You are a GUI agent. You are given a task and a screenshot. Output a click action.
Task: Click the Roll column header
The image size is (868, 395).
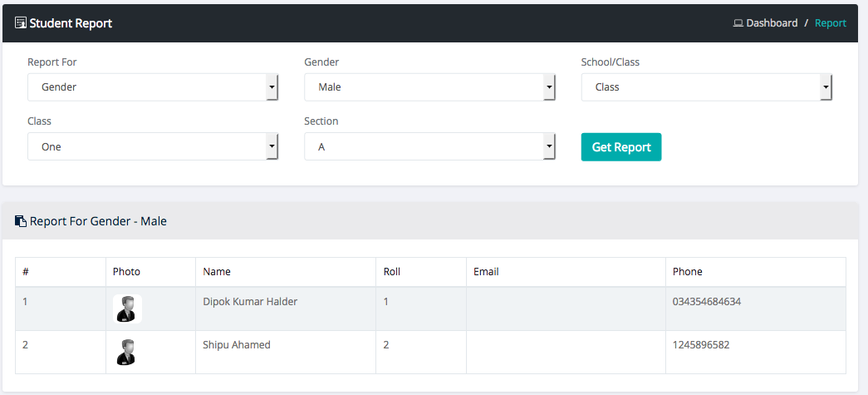click(392, 272)
